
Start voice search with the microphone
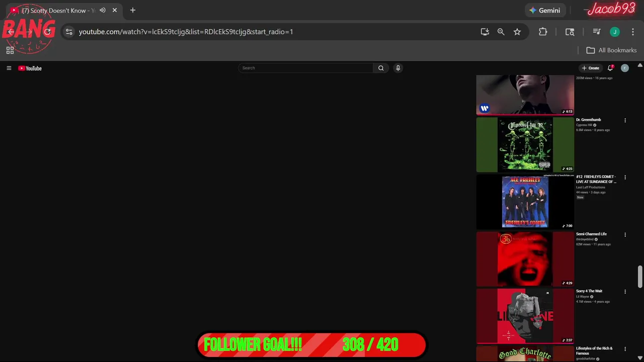[397, 68]
